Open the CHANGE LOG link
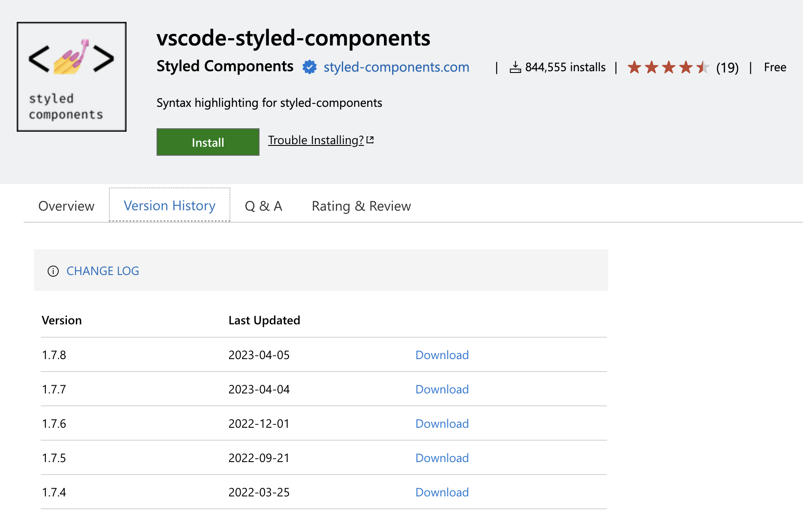Screen dimensions: 803x532 (103, 271)
